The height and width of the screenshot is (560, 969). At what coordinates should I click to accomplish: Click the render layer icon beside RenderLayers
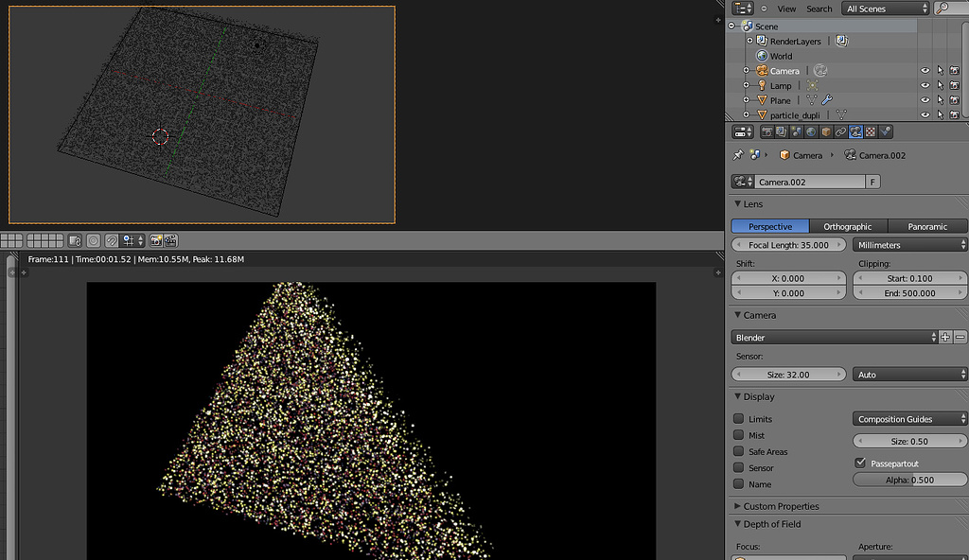[841, 41]
